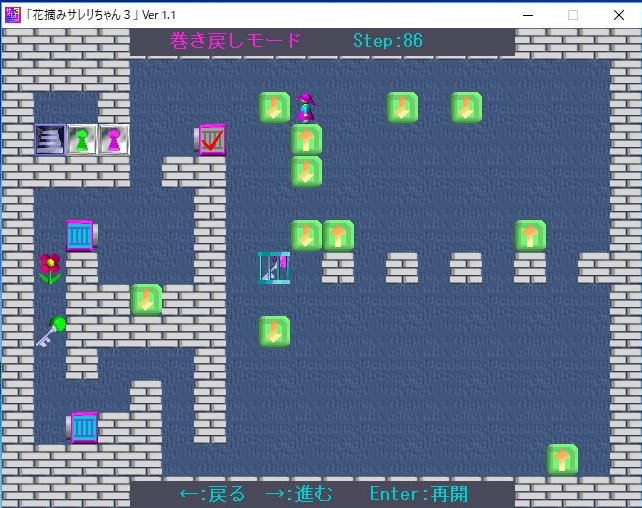Click the pink pawn tile
Image resolution: width=642 pixels, height=508 pixels.
[x=113, y=139]
